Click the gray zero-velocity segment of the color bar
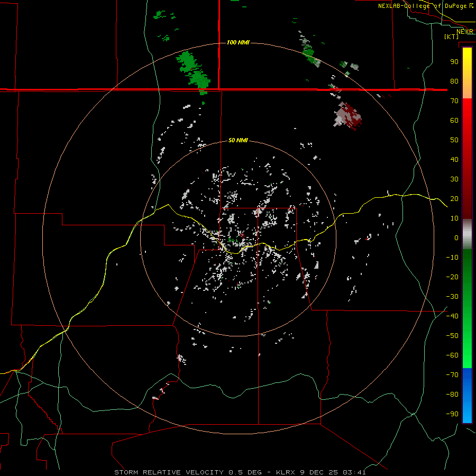 point(467,234)
